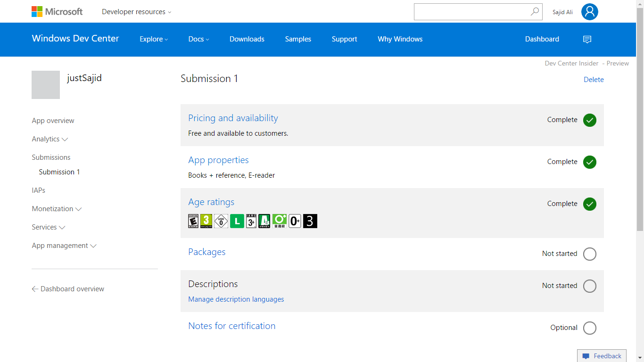Click the IARC 3+ rating icon
The image size is (644, 362).
point(251,221)
